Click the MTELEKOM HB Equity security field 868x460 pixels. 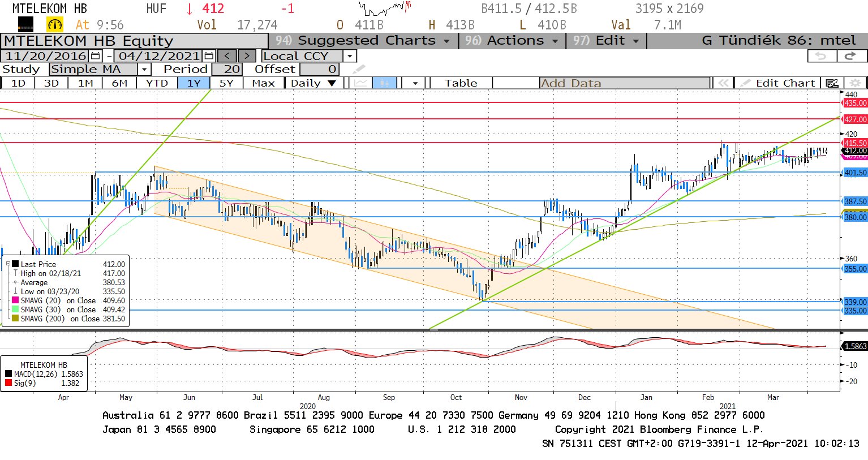[134, 41]
